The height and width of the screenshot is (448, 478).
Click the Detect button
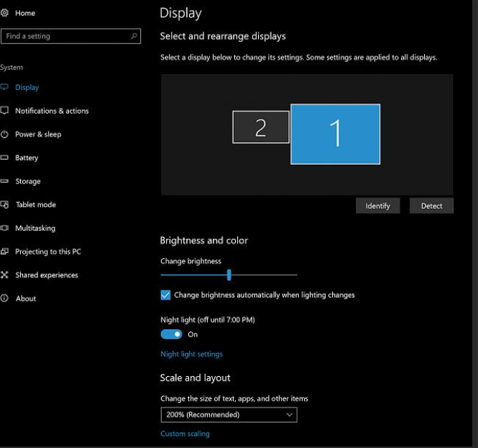(431, 206)
